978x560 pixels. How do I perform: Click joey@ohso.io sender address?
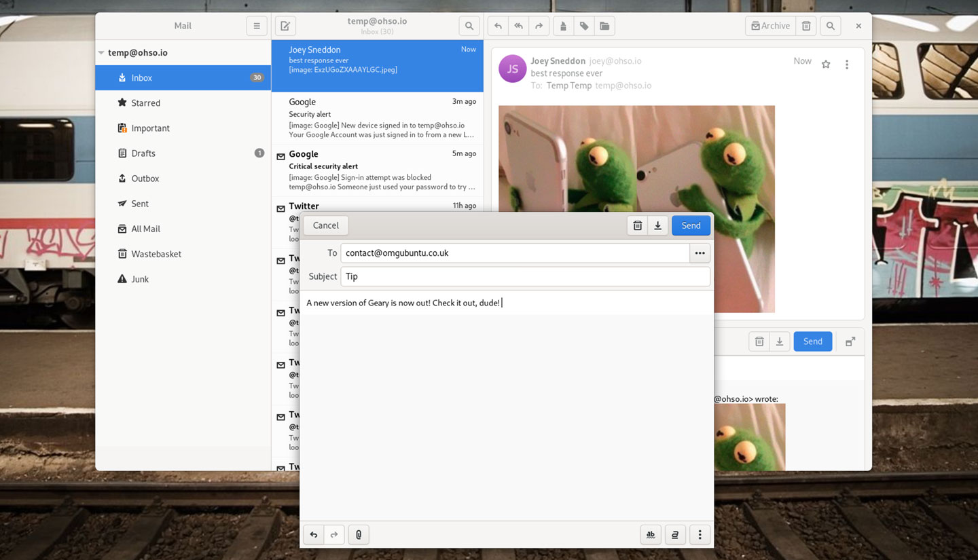tap(615, 61)
